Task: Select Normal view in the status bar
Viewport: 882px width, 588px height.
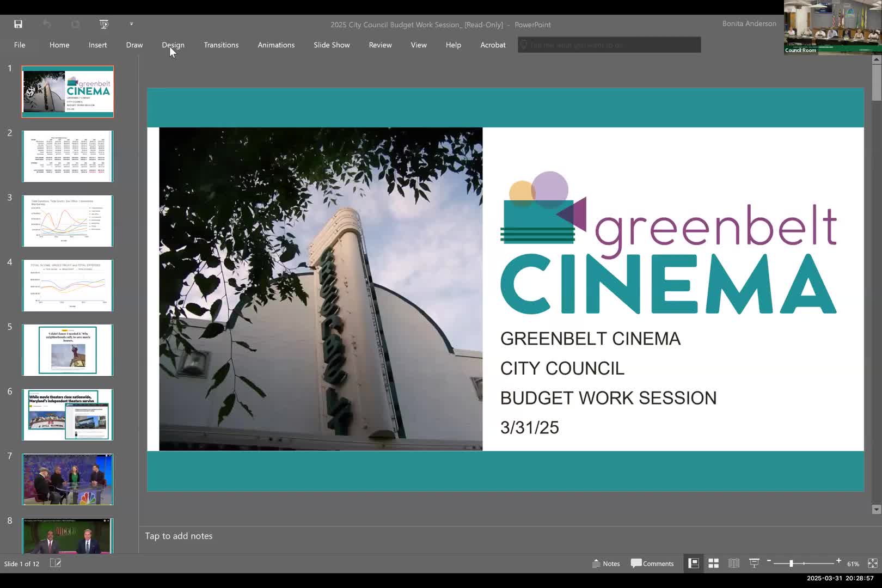Action: 694,563
